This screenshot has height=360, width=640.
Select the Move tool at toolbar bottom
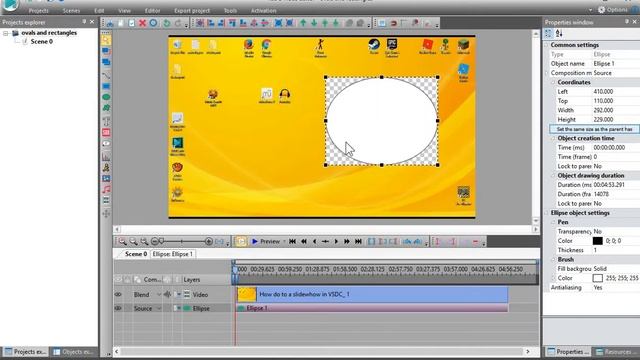pos(106,213)
